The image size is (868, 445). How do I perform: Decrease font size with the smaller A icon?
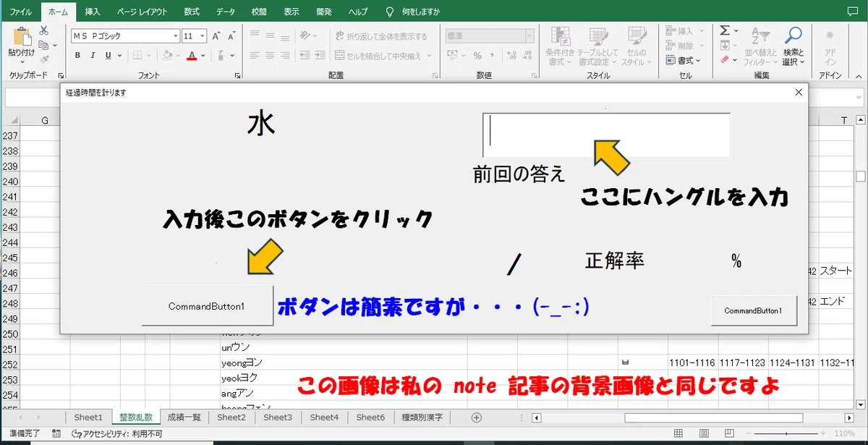point(231,35)
